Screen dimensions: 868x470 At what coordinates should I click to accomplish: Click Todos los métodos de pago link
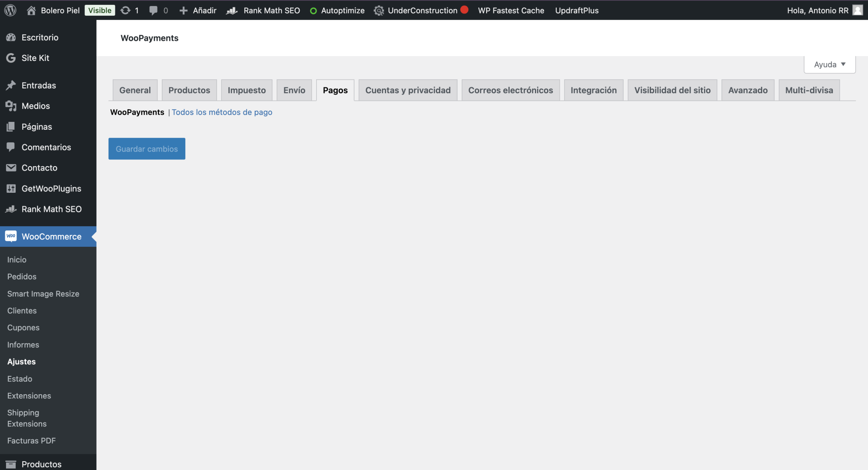(x=222, y=112)
